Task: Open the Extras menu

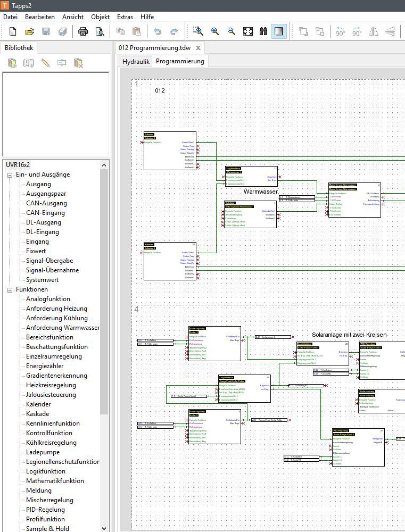Action: coord(125,16)
